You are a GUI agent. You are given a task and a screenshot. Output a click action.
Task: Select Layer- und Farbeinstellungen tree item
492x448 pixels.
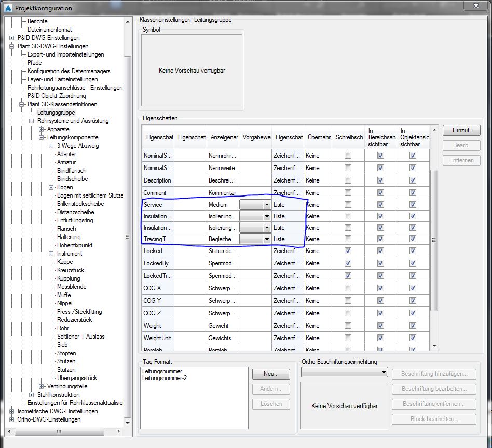[63, 79]
